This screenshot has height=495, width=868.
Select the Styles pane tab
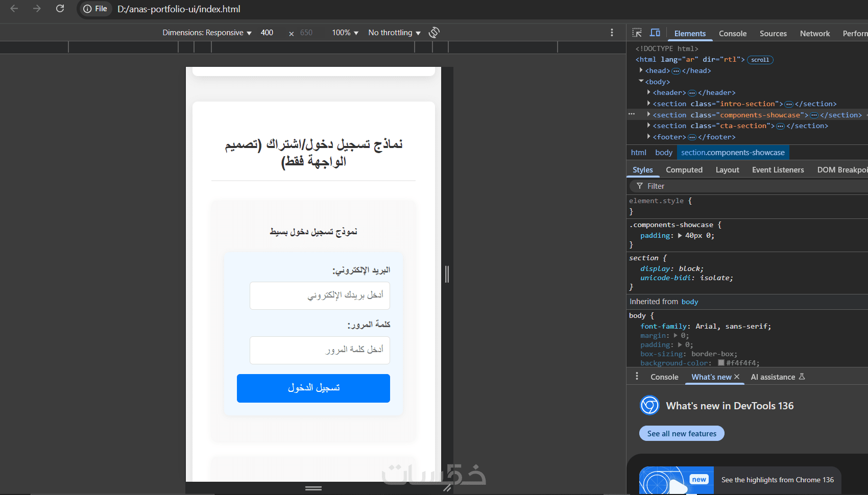(643, 170)
